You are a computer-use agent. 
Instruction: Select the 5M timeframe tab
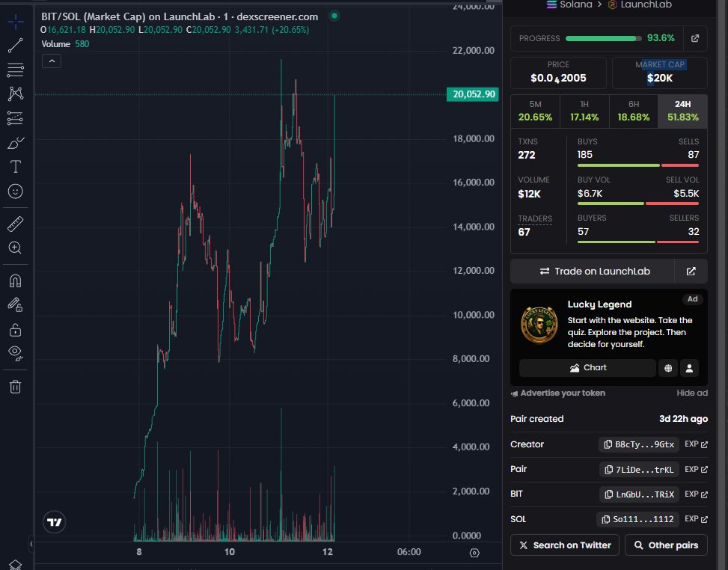pos(535,111)
